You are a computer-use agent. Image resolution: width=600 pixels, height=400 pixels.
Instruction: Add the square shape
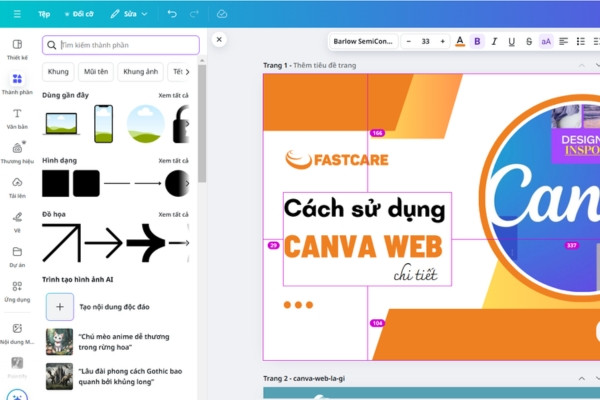tap(55, 183)
